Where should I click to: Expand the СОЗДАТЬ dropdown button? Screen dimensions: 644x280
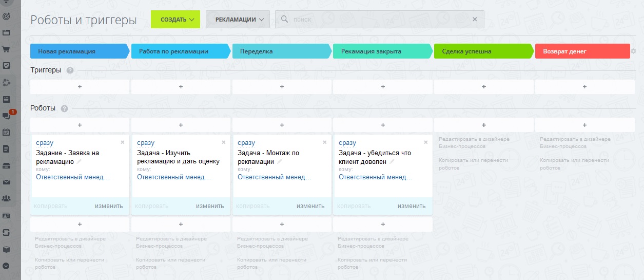coord(175,20)
